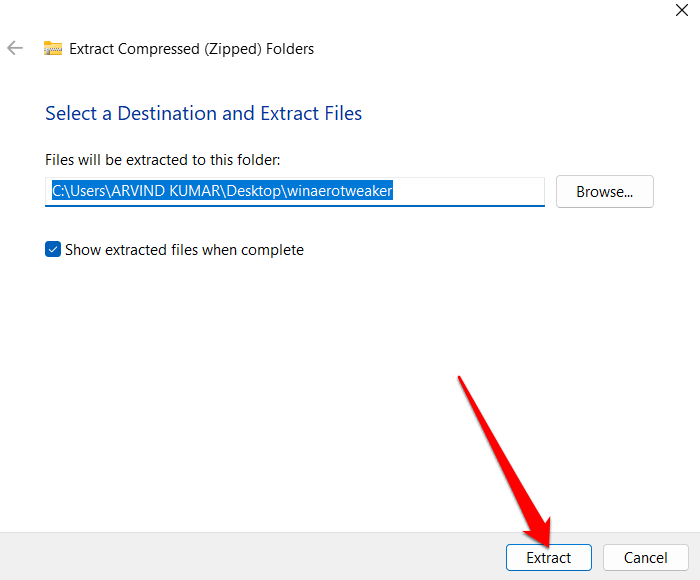Click 'Select a Destination and Extract Files' heading
The width and height of the screenshot is (700, 580).
[204, 113]
